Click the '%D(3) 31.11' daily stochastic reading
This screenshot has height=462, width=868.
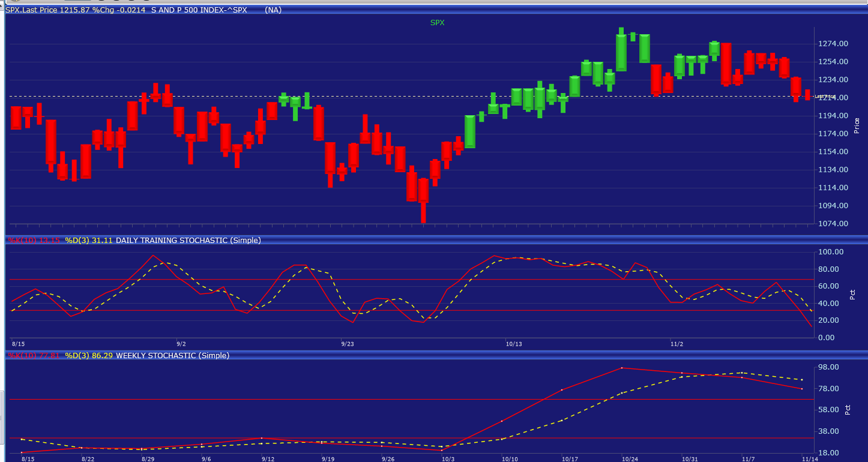click(x=89, y=241)
